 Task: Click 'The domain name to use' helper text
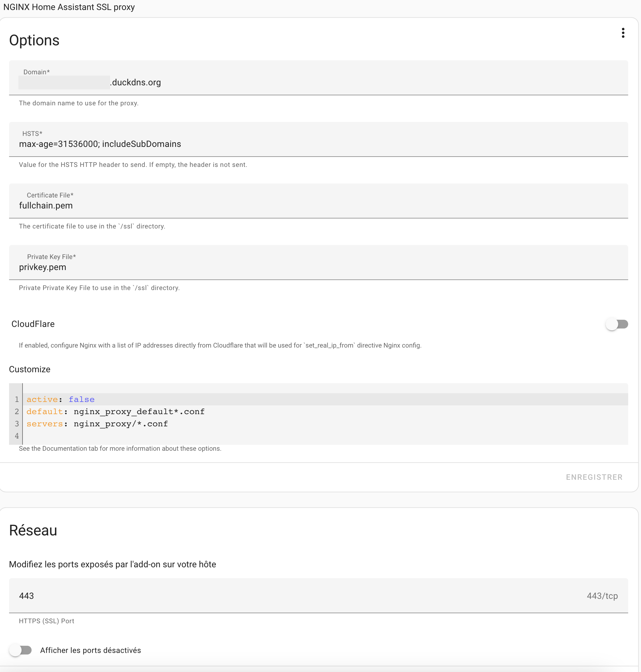pos(78,103)
